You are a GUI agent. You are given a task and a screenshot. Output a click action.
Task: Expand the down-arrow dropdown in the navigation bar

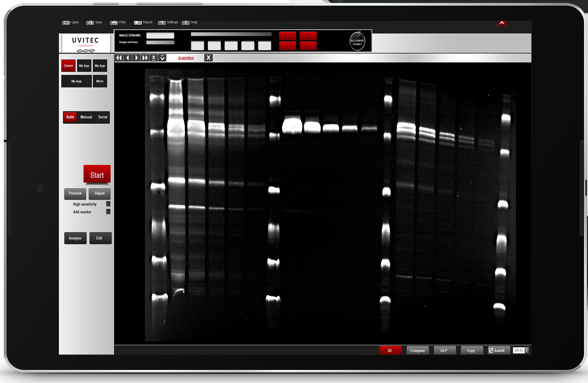[162, 58]
